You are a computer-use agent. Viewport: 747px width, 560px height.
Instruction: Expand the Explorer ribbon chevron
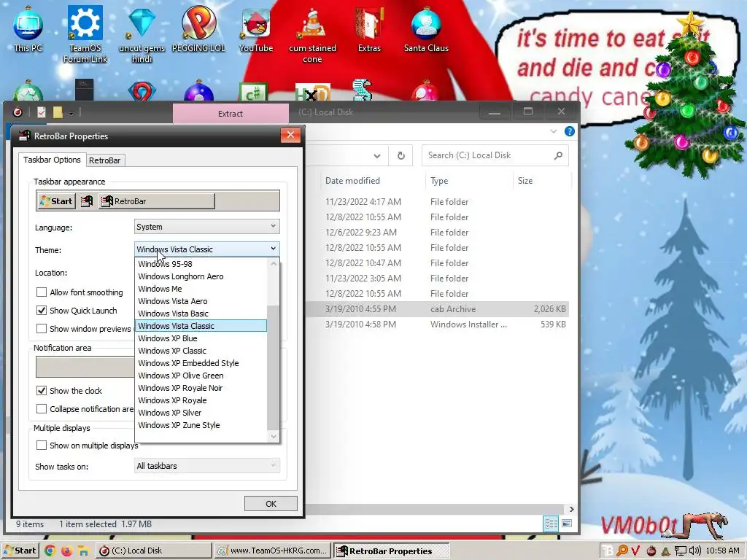tap(554, 131)
